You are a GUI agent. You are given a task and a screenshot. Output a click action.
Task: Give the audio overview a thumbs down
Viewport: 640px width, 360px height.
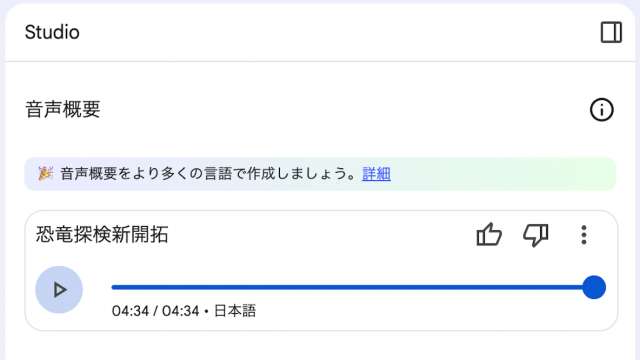click(536, 235)
